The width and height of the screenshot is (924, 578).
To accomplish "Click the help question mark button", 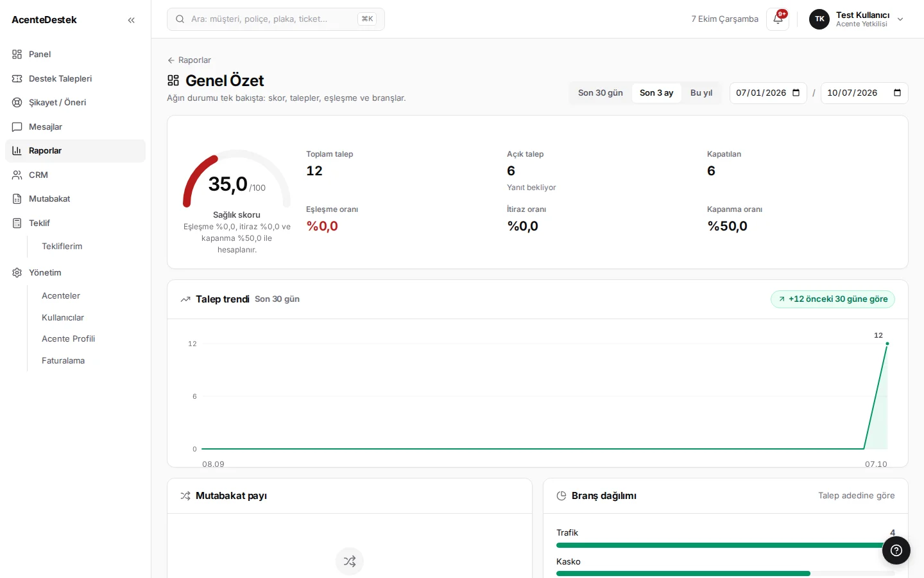I will pyautogui.click(x=896, y=550).
